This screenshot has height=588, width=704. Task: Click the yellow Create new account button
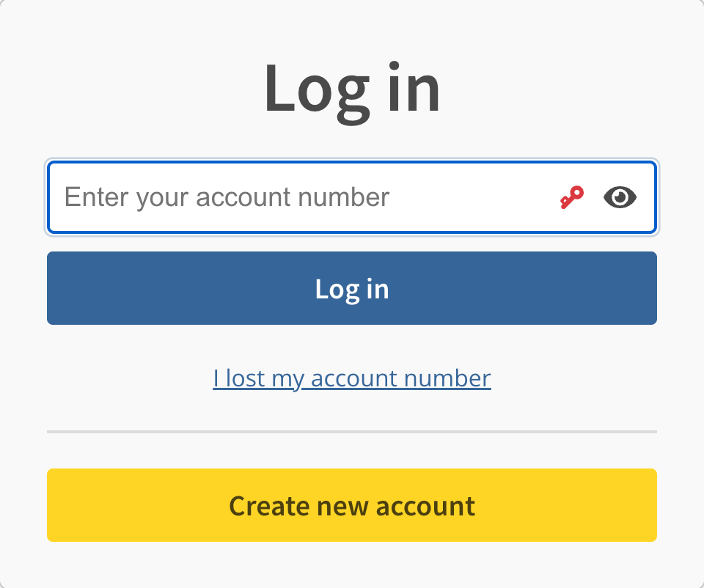click(352, 505)
